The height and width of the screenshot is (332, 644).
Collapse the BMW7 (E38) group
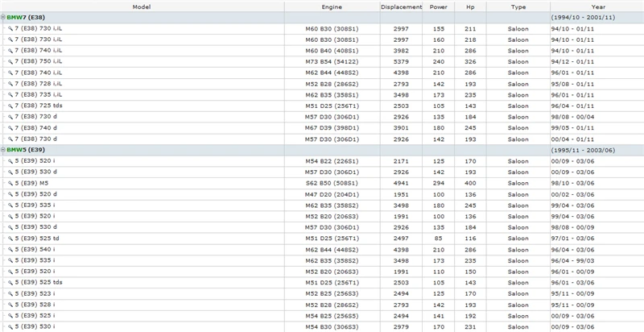point(3,17)
